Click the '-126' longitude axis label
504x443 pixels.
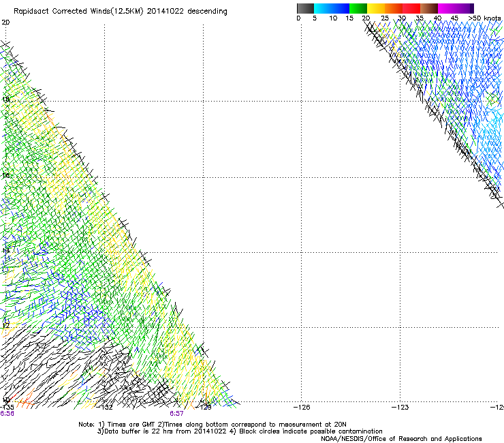[x=302, y=408]
